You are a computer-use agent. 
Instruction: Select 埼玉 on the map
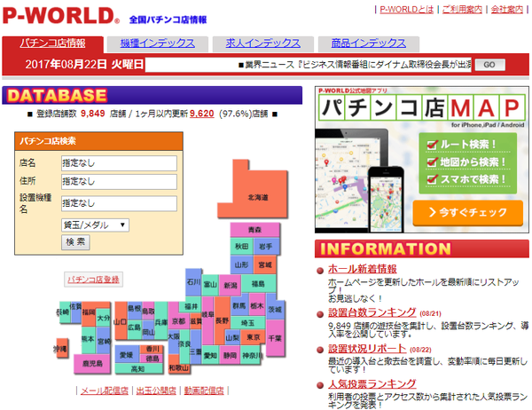tap(247, 323)
